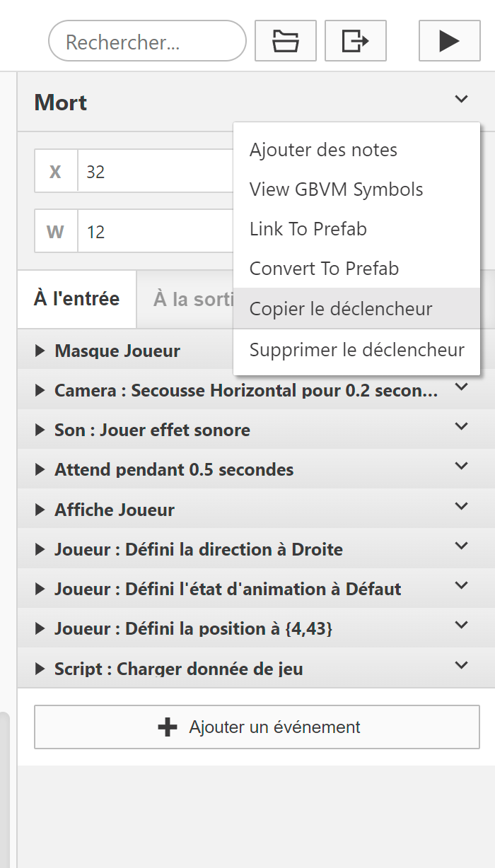The height and width of the screenshot is (868, 495).
Task: Open options chevron for Affiche Joueur event
Action: coord(461,506)
